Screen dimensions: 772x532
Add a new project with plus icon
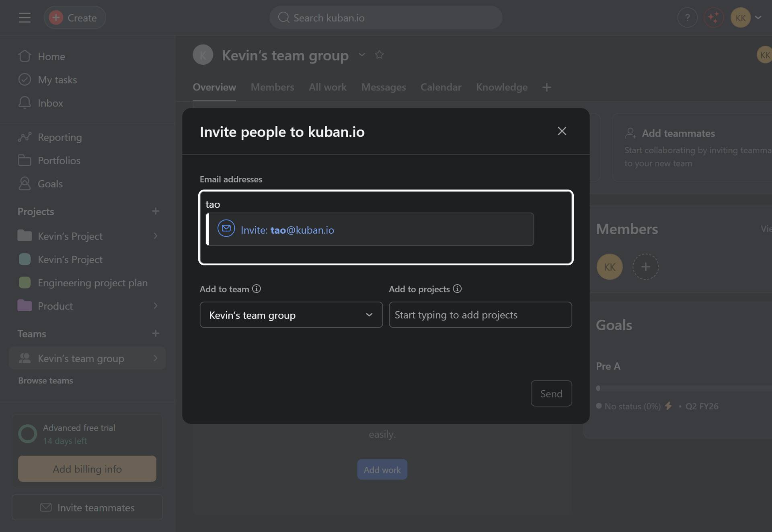[156, 211]
